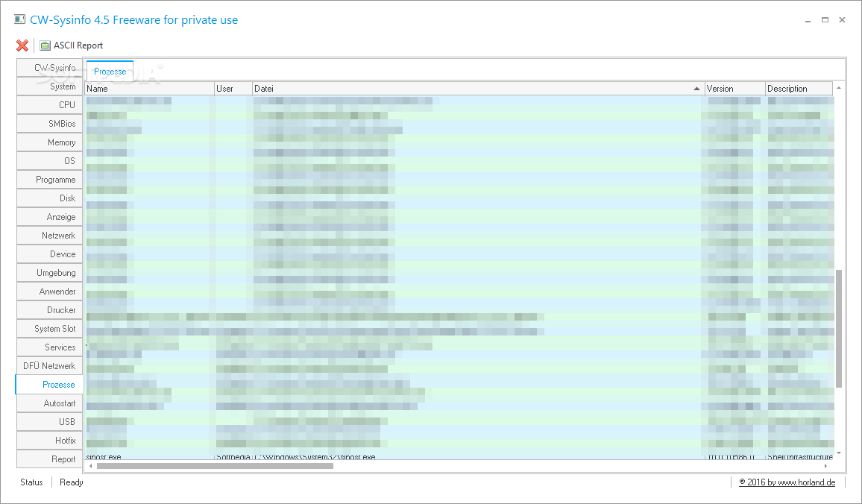Click the Ready status text
Image resolution: width=862 pixels, height=504 pixels.
(x=72, y=482)
